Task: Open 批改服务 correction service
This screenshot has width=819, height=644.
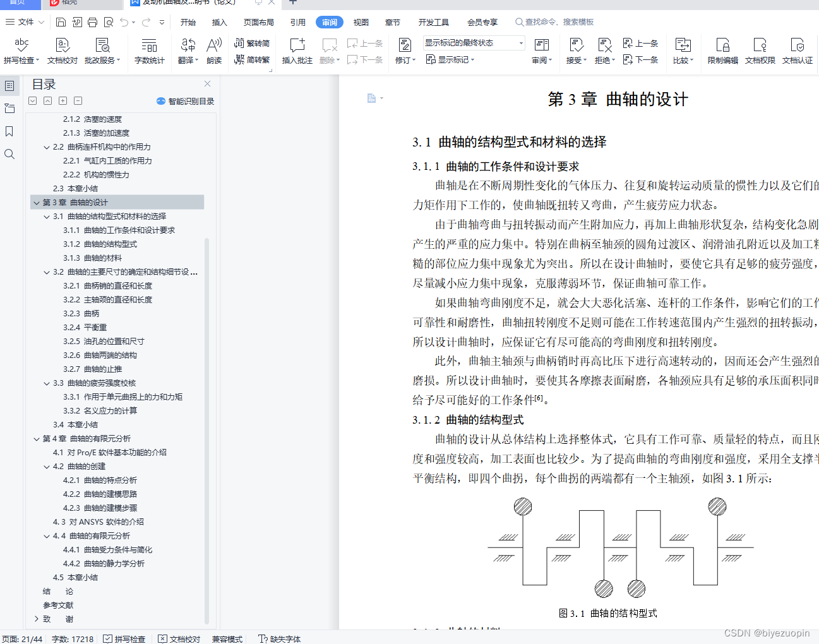Action: (102, 51)
